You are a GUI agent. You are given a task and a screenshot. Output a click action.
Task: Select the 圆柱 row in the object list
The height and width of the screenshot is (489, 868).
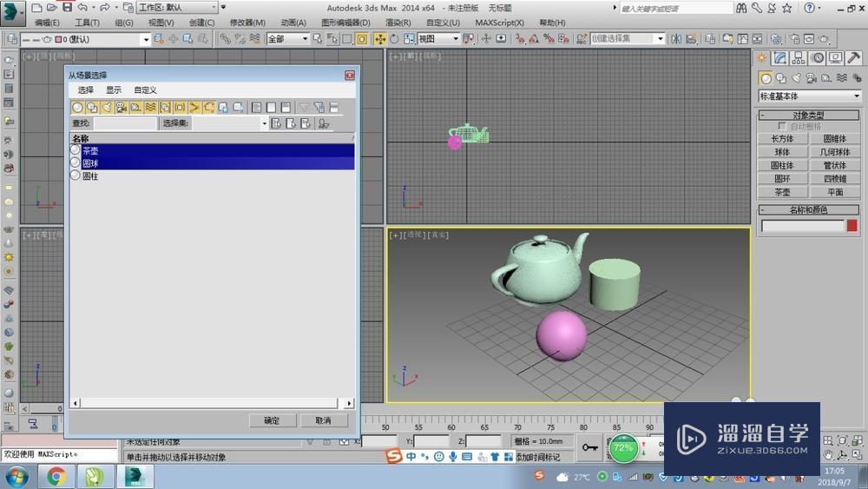212,176
